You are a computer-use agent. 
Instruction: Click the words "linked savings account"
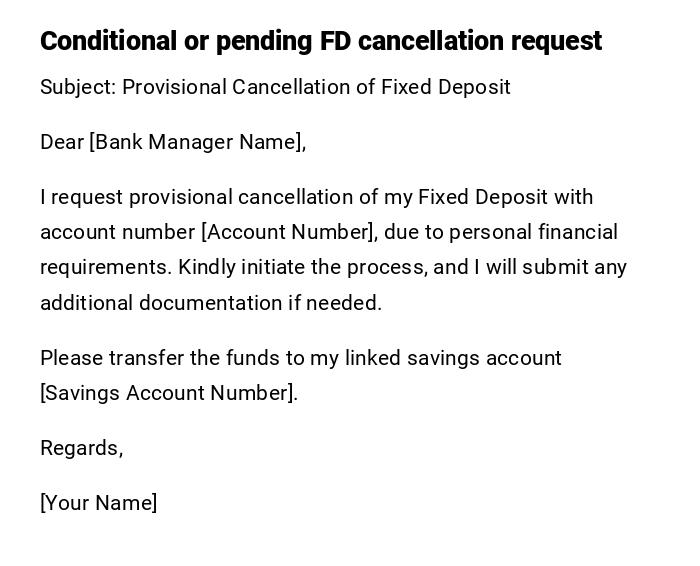[453, 358]
